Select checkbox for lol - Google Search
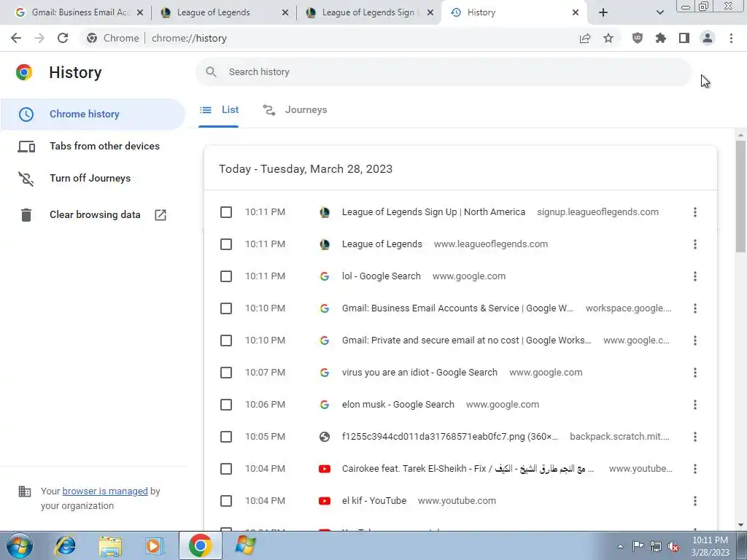The height and width of the screenshot is (560, 747). pyautogui.click(x=226, y=276)
